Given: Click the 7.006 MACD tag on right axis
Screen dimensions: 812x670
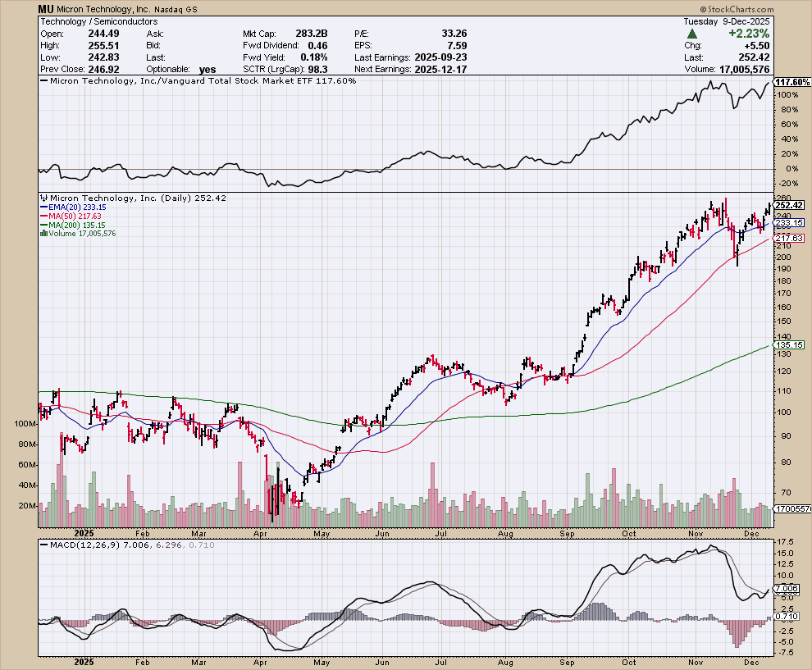Looking at the screenshot, I should click(787, 589).
